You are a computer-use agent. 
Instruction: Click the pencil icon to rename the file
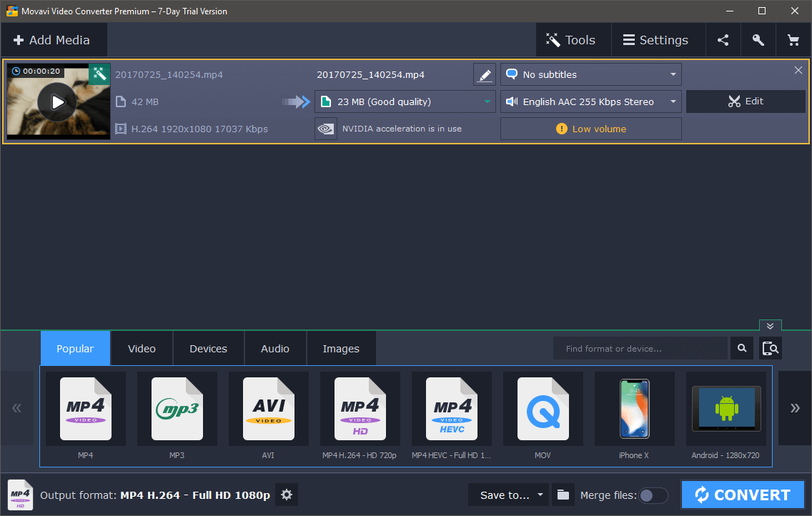[484, 74]
